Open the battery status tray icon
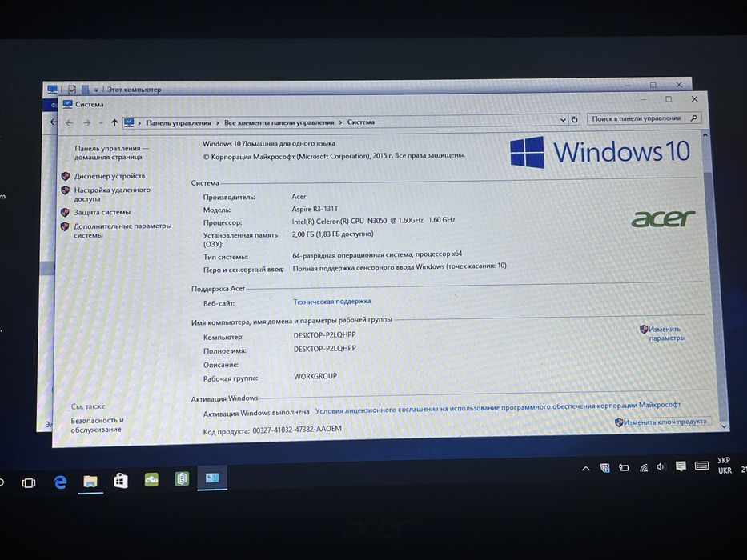This screenshot has width=747, height=560. [624, 468]
